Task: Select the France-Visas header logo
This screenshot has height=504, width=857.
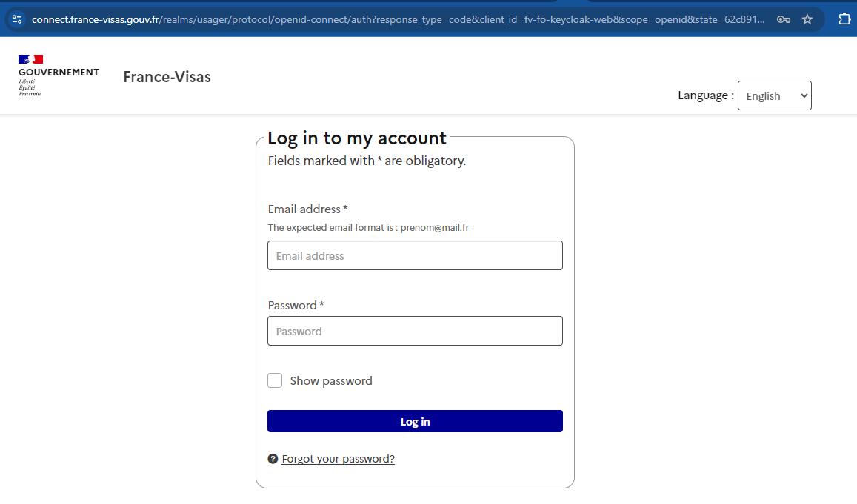Action: tap(167, 77)
